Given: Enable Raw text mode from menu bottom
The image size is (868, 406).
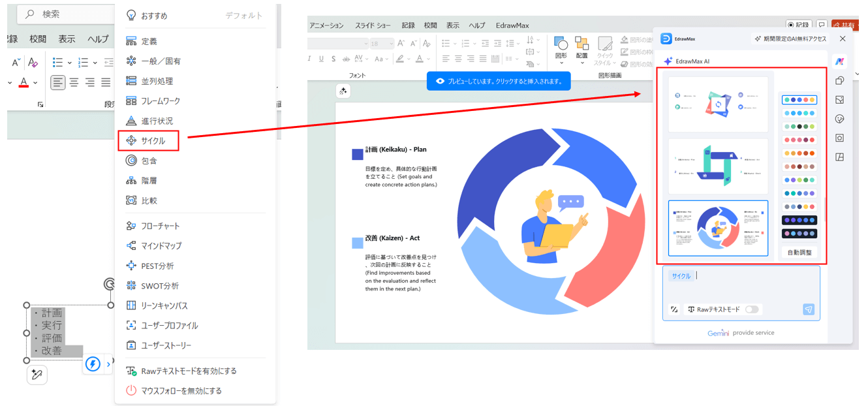Looking at the screenshot, I should coord(188,371).
